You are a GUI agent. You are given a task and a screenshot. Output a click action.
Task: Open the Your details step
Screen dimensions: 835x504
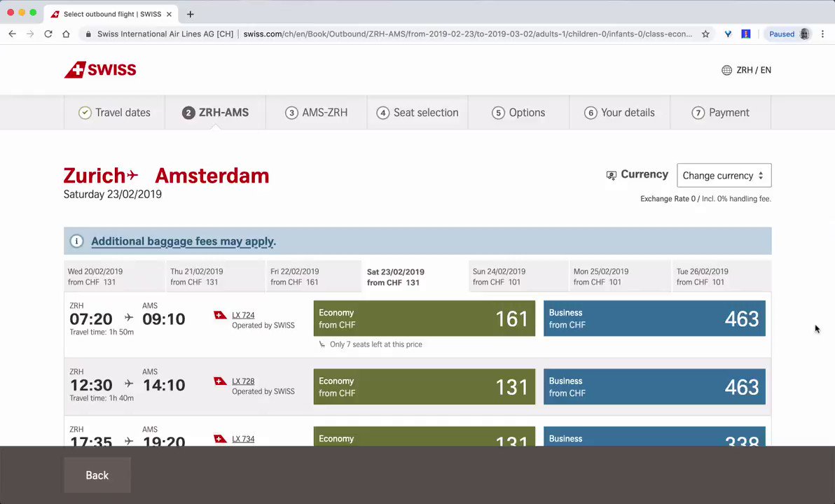tap(619, 113)
